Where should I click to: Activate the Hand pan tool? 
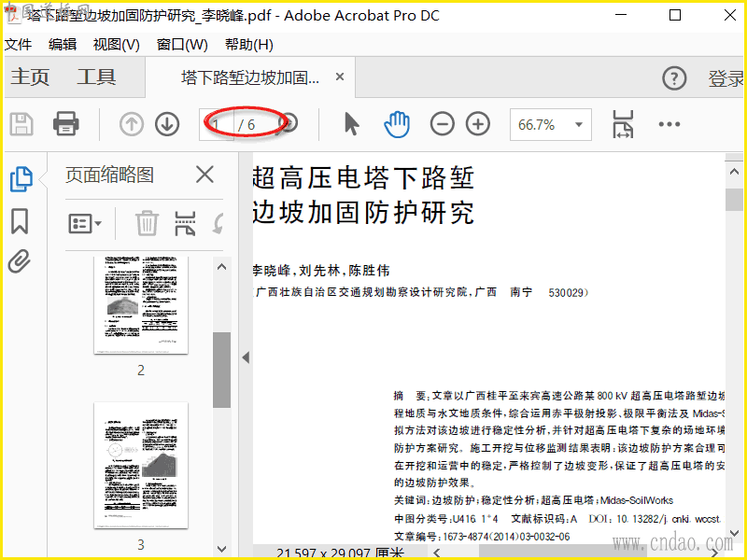pyautogui.click(x=397, y=124)
